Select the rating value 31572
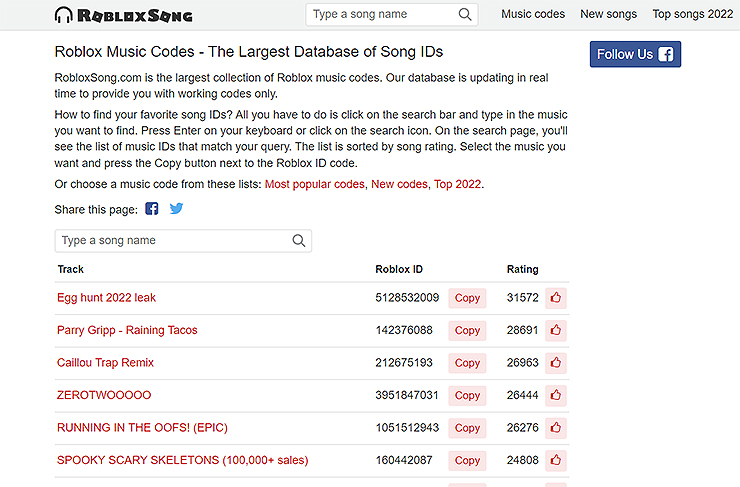 tap(522, 298)
